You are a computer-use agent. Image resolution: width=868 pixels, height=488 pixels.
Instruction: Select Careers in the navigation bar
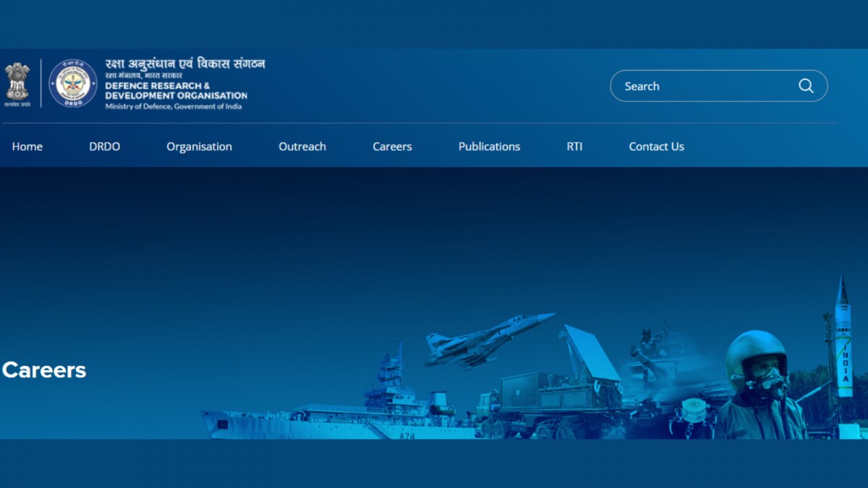pos(392,146)
